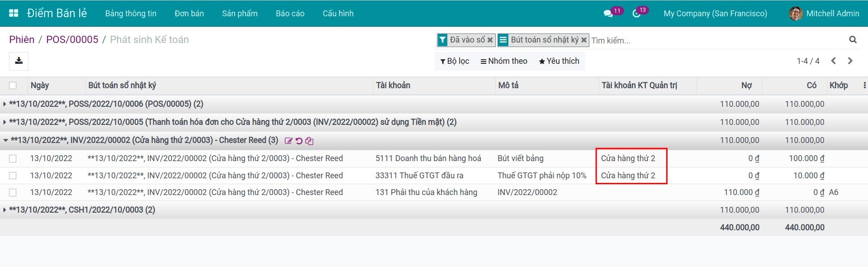Open the 'Cấu hình' menu
This screenshot has width=868, height=267.
pos(338,14)
